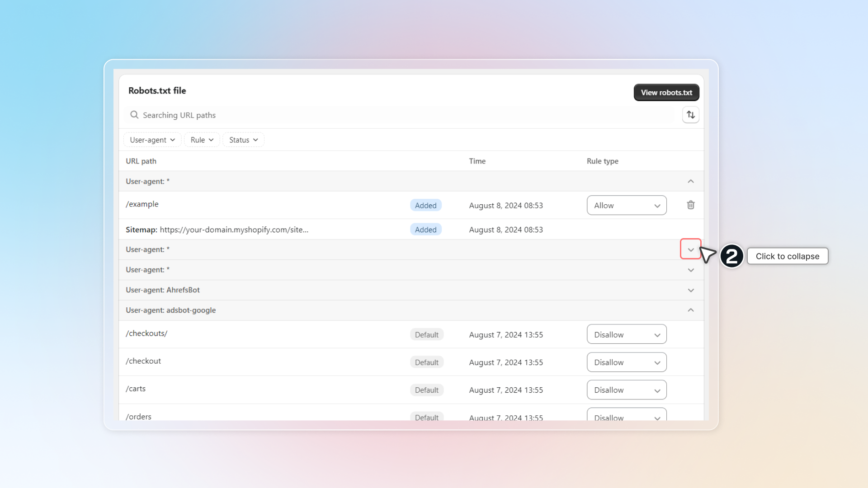Collapse the User-agent: adsbot-google group
868x488 pixels.
click(x=690, y=310)
